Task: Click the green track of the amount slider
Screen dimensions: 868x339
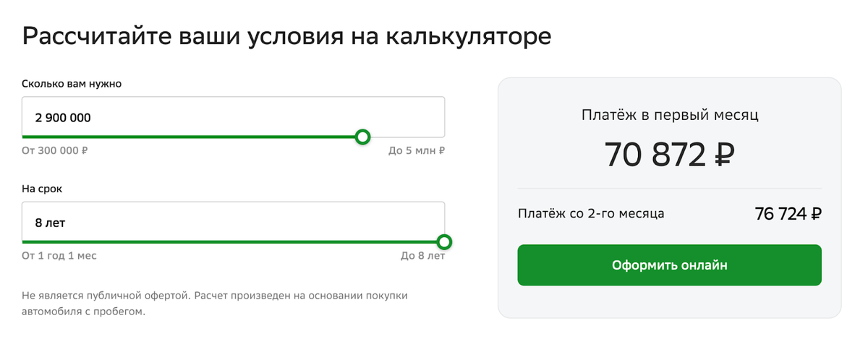Action: pos(189,136)
